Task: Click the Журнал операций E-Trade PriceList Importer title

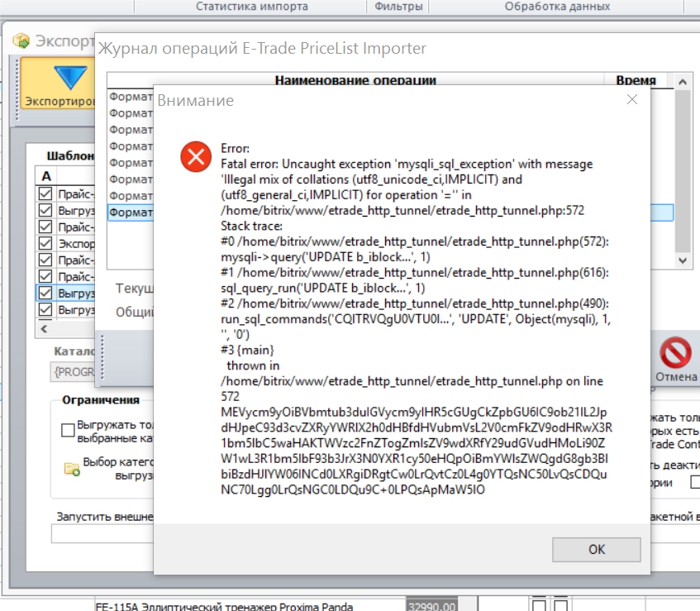Action: click(262, 48)
